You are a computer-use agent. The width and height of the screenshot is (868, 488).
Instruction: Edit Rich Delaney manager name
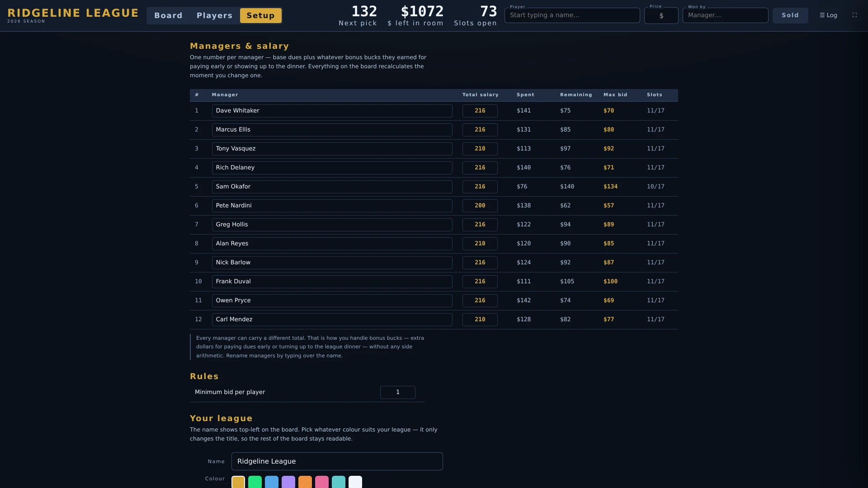click(332, 168)
